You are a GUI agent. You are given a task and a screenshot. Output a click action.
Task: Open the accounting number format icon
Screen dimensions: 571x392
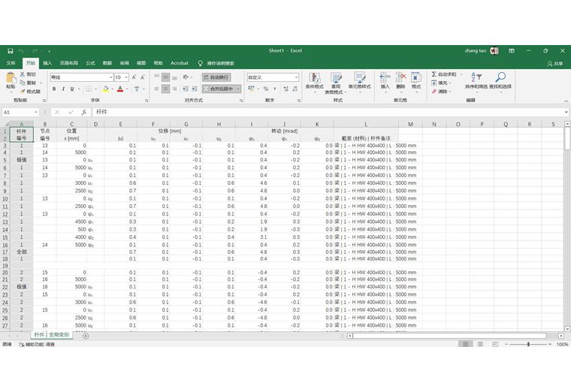[251, 89]
